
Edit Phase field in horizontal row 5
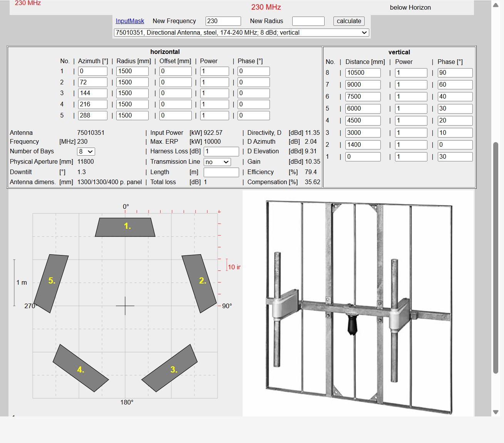[x=254, y=116]
